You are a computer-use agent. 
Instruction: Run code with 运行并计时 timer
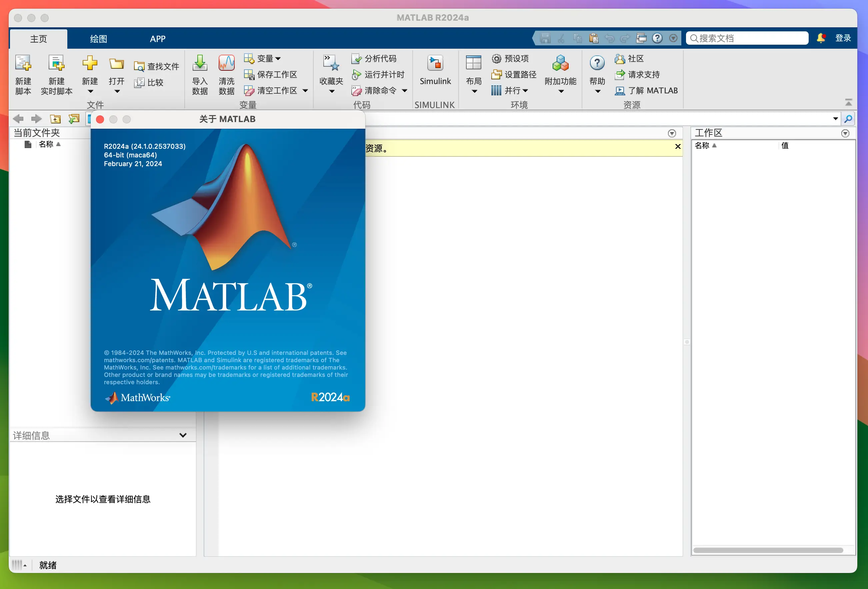[378, 74]
